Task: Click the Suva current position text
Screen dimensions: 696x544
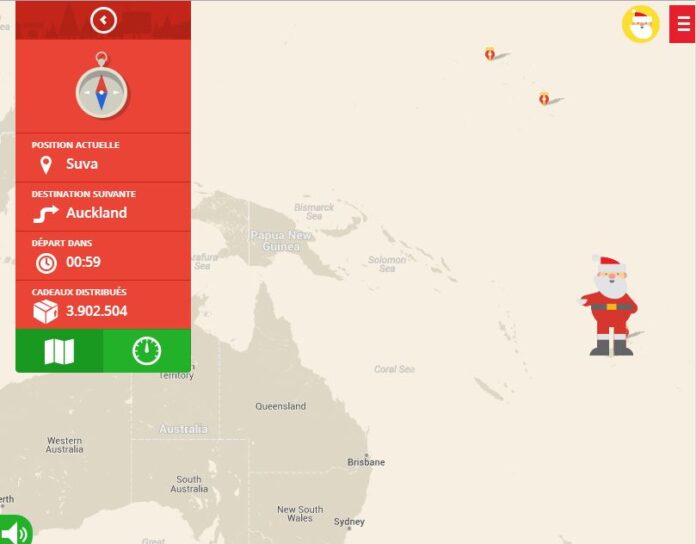Action: 82,164
